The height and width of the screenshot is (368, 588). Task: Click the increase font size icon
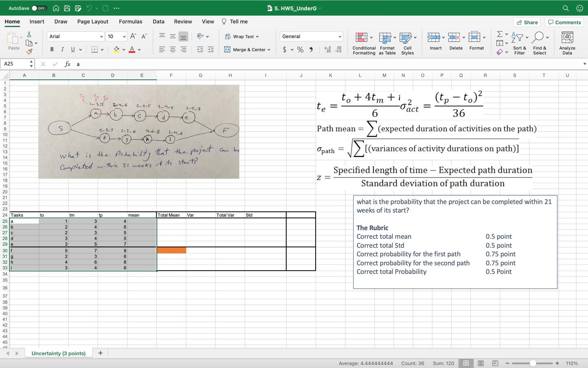[133, 36]
